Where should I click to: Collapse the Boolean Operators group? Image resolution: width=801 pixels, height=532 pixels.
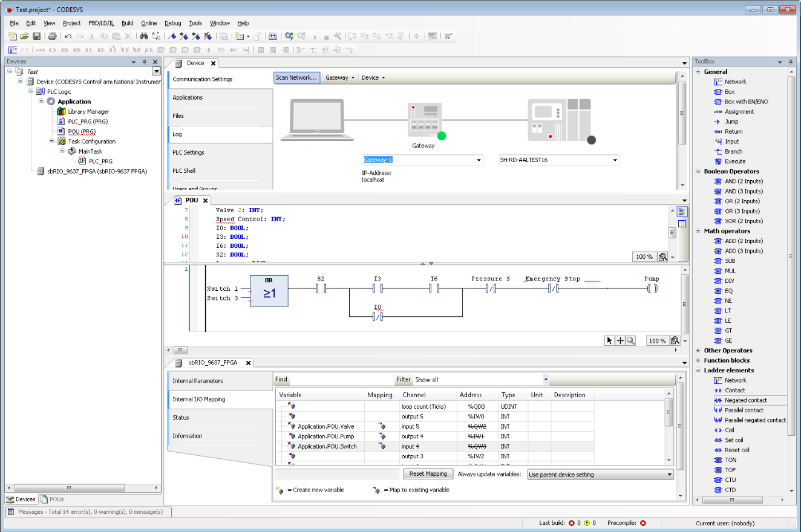coord(698,172)
